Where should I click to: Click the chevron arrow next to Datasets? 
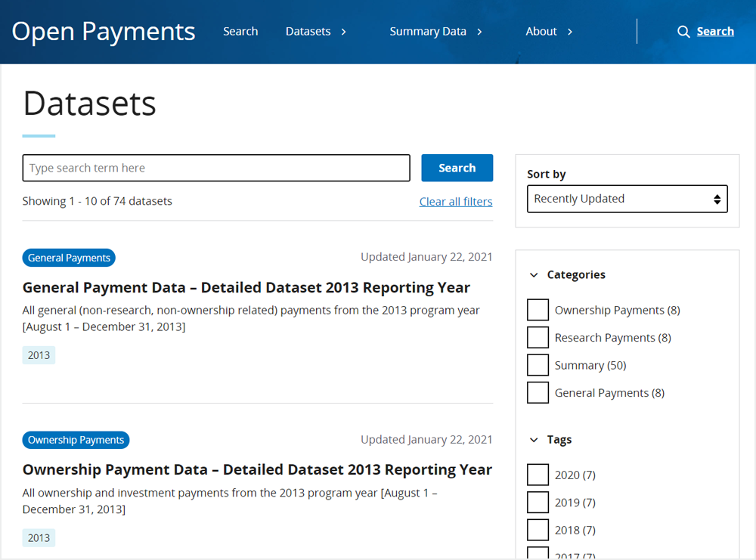(344, 32)
